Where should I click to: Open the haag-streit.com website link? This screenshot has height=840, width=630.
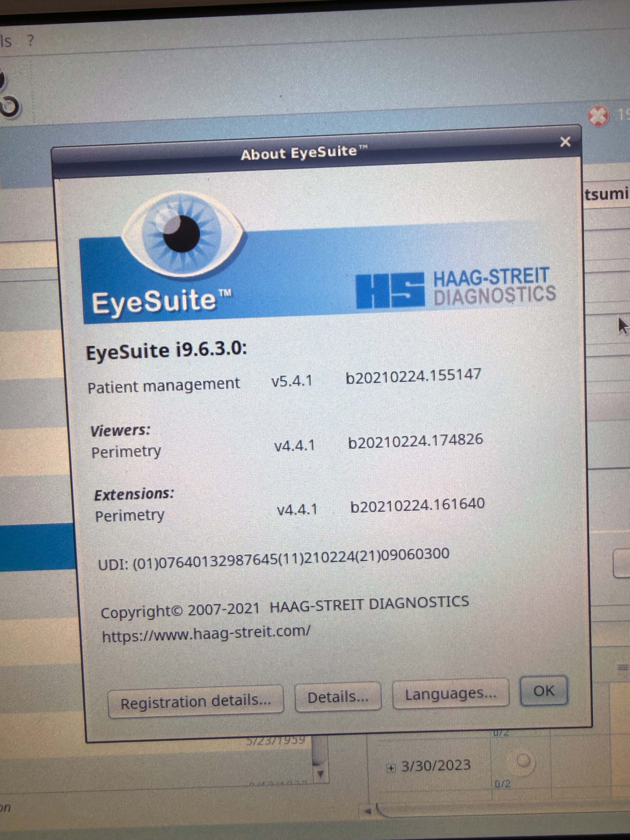[206, 634]
